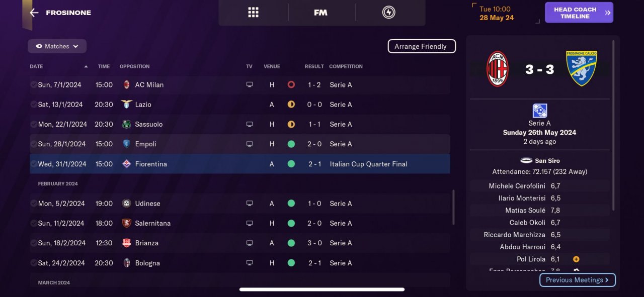Toggle checkmark beside Sat, 24/2/2024 match
The height and width of the screenshot is (297, 644).
pyautogui.click(x=33, y=263)
